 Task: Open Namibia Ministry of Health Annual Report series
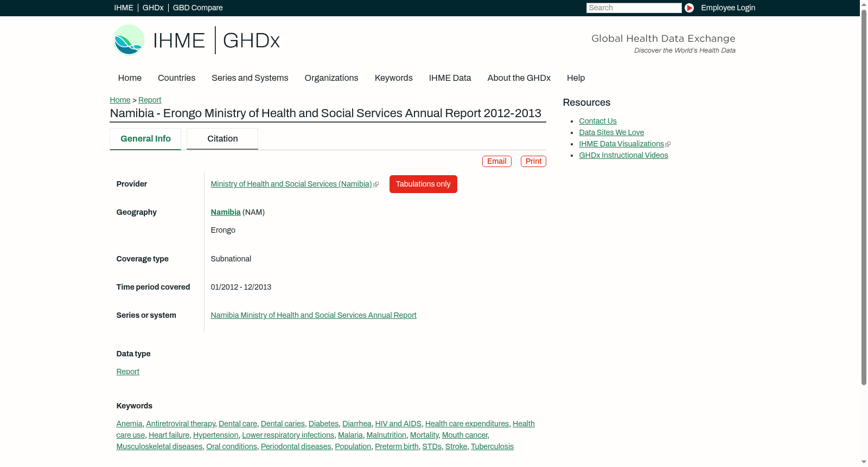pos(314,316)
